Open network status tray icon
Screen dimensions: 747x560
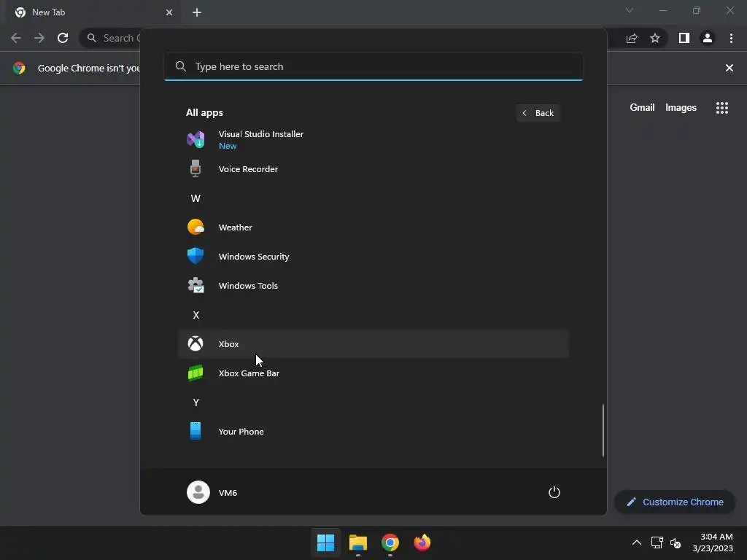point(657,542)
